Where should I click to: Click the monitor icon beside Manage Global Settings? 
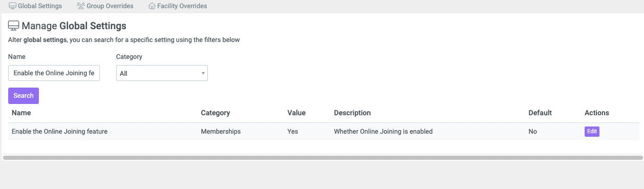(x=14, y=26)
